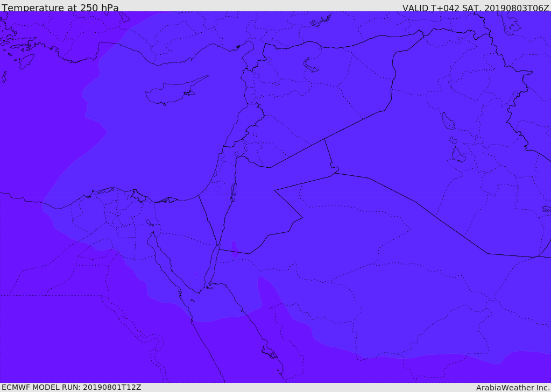Viewport: 551px width, 392px height.
Task: Click the ECMWF MODEL RUN text
Action: [72, 387]
